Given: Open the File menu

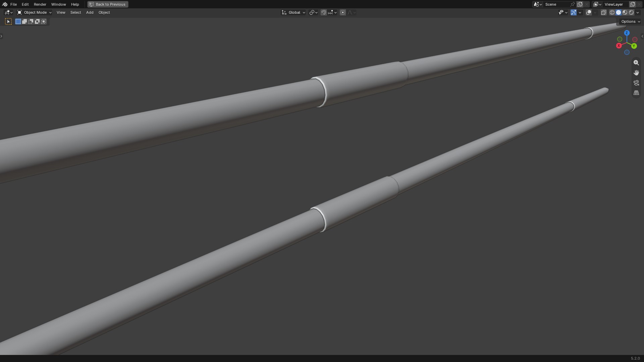Looking at the screenshot, I should (x=13, y=4).
